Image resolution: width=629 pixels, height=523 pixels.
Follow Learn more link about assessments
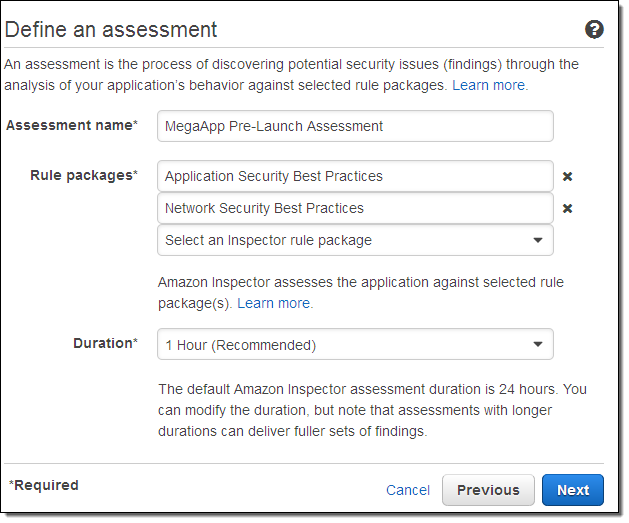click(x=489, y=85)
